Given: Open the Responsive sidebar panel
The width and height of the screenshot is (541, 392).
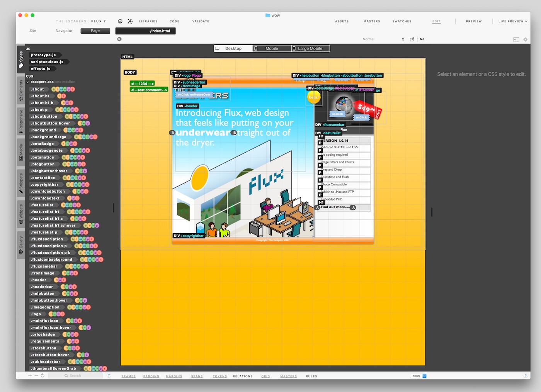Looking at the screenshot, I should (x=21, y=121).
